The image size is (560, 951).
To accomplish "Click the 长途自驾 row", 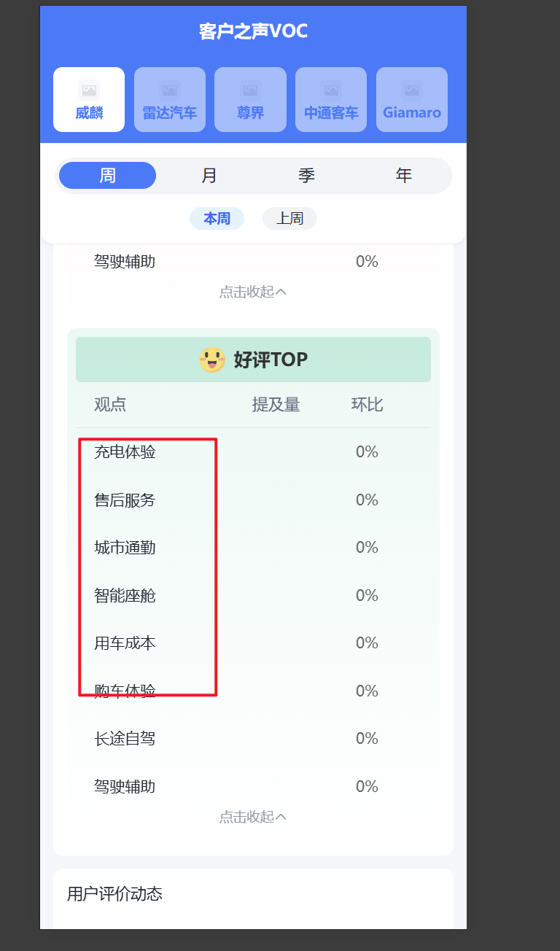I will click(253, 739).
